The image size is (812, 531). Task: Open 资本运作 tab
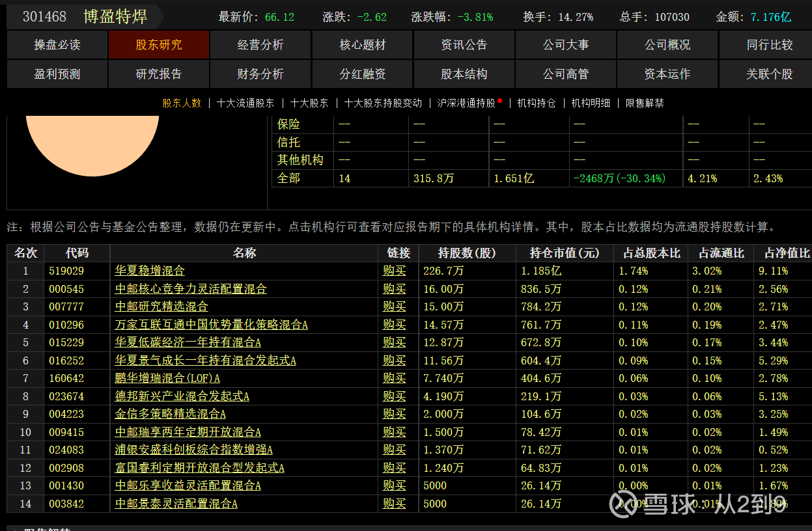coord(667,74)
